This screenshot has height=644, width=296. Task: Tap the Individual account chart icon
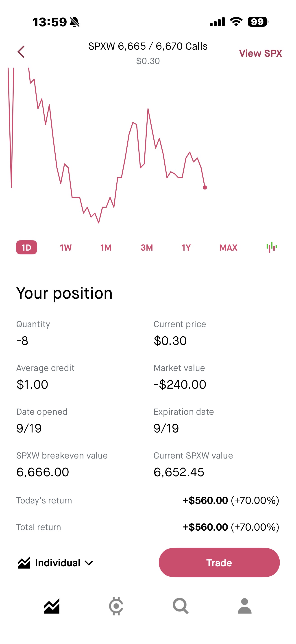(24, 562)
